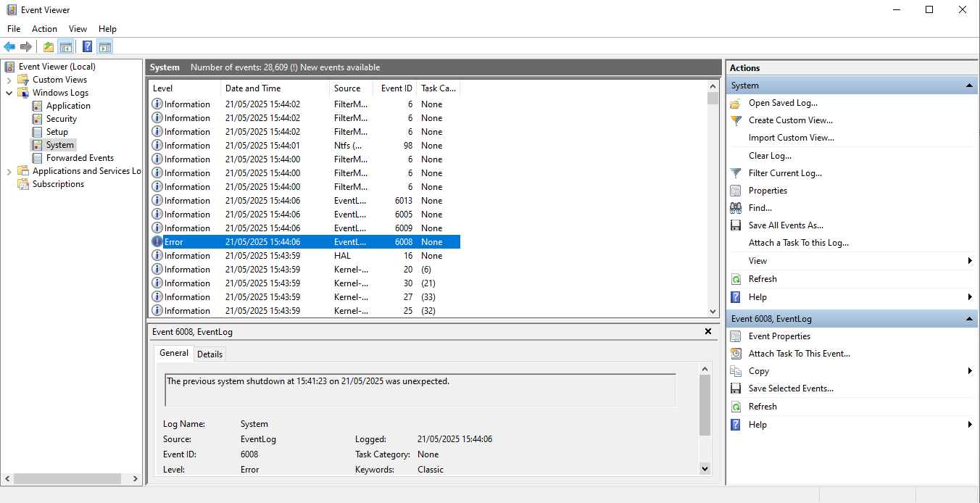This screenshot has width=980, height=503.
Task: Click the Create Custom View funnel icon
Action: point(736,120)
